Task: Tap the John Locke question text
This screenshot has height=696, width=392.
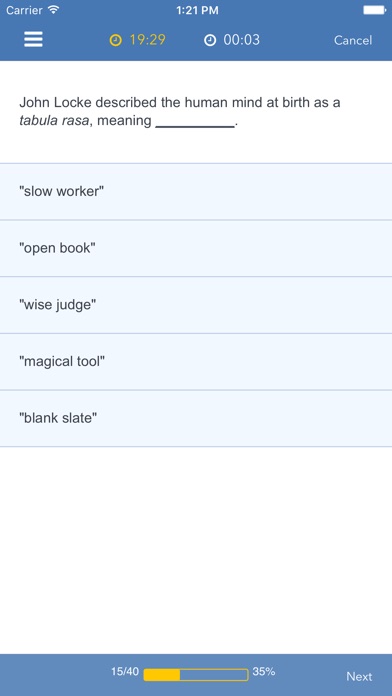Action: point(180,111)
